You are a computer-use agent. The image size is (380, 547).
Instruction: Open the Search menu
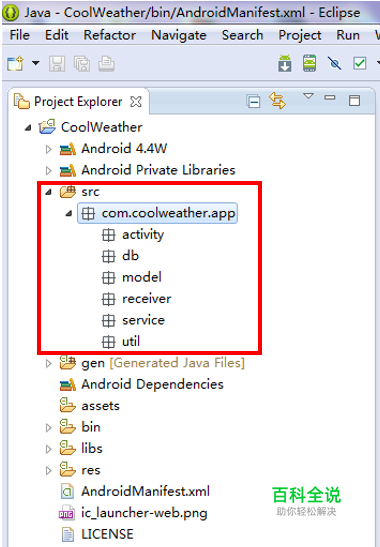click(243, 35)
